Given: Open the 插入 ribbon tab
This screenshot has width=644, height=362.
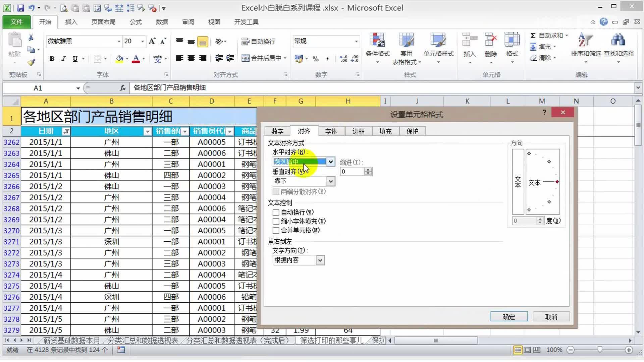Looking at the screenshot, I should (71, 22).
